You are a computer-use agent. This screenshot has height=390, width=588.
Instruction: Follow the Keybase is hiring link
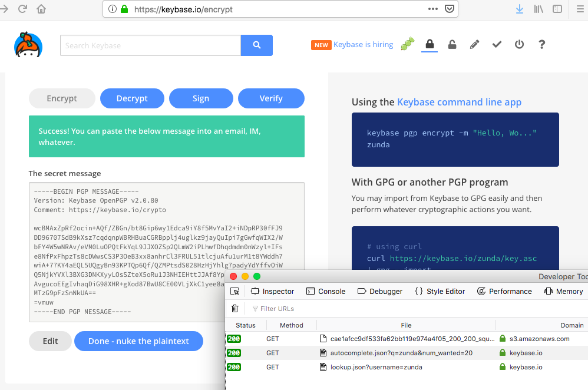point(363,45)
